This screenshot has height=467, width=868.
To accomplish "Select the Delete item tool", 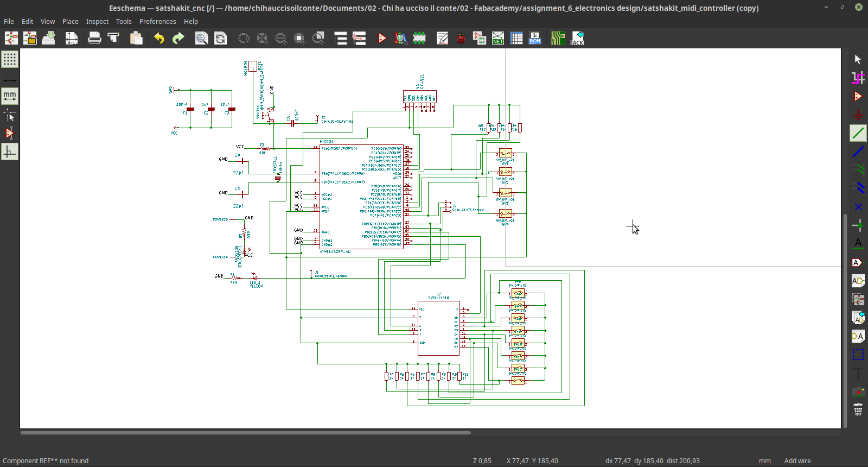I will [x=858, y=410].
